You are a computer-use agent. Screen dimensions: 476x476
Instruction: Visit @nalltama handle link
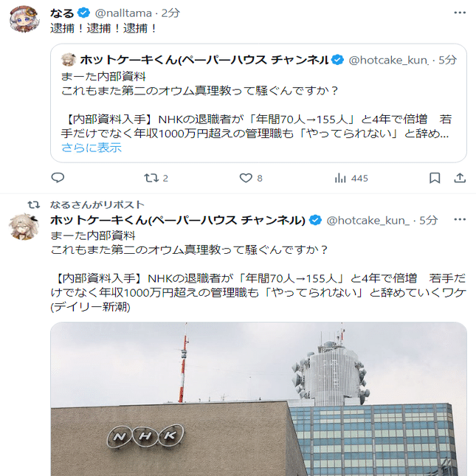point(123,13)
